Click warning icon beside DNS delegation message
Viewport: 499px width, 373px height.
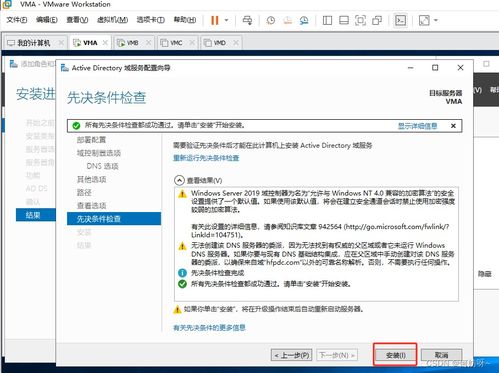coord(182,246)
